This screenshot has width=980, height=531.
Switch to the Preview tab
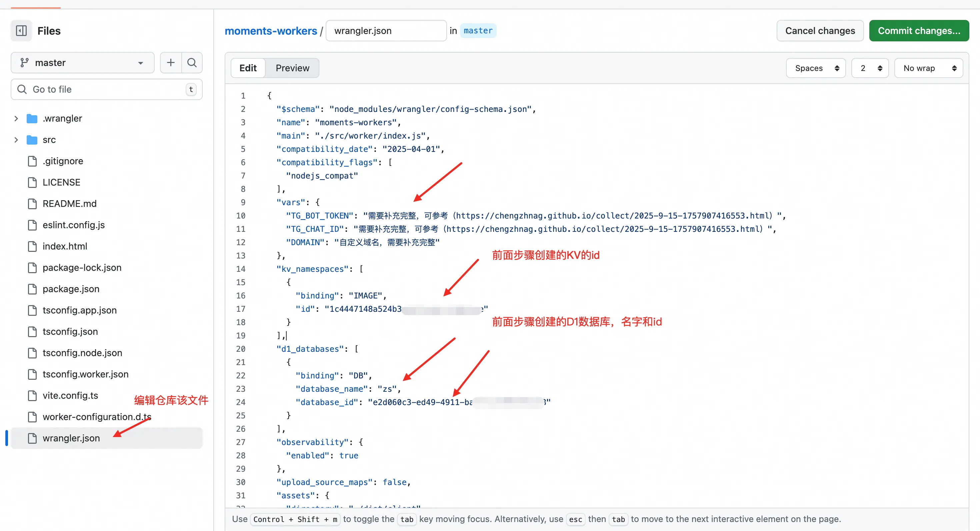(292, 68)
